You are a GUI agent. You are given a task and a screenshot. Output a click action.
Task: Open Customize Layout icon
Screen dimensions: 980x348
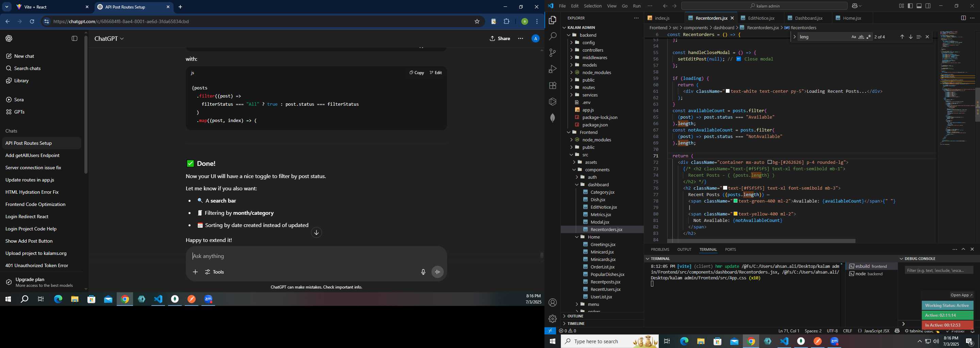pyautogui.click(x=901, y=6)
